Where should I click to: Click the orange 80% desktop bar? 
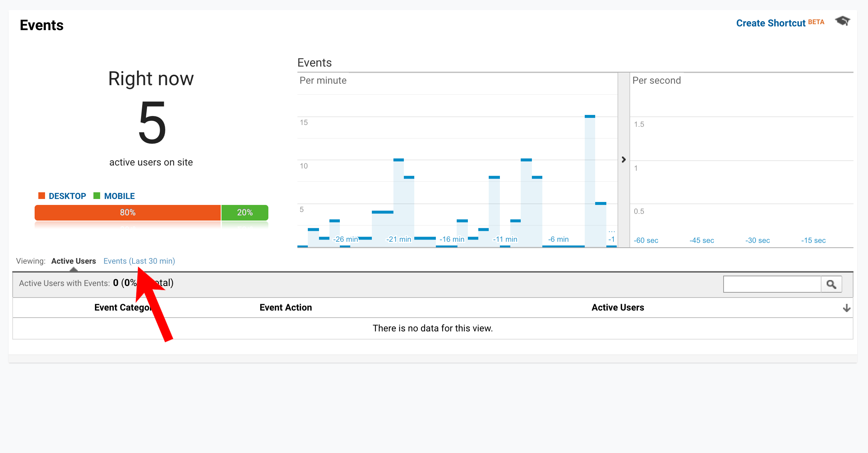point(127,212)
